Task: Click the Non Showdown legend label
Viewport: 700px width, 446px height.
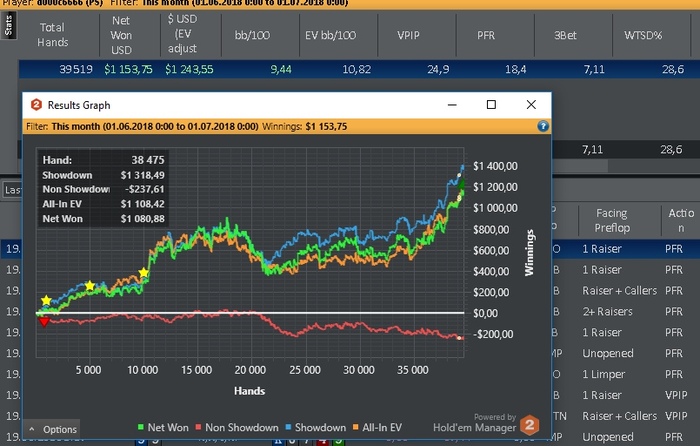Action: pos(242,427)
